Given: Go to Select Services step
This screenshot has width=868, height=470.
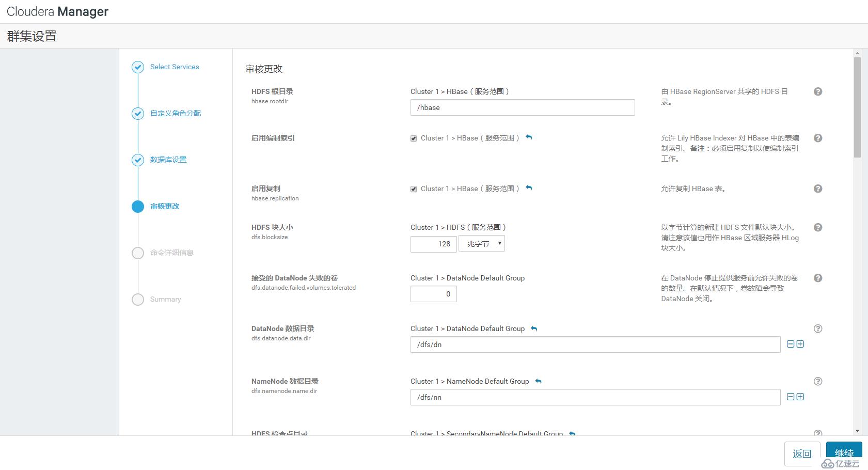Looking at the screenshot, I should pos(175,67).
